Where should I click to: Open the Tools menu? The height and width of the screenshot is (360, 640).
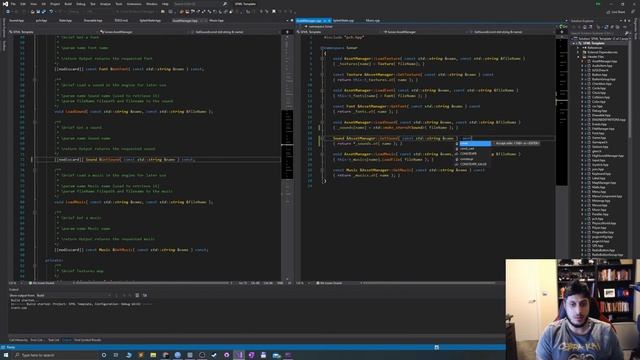(x=119, y=4)
